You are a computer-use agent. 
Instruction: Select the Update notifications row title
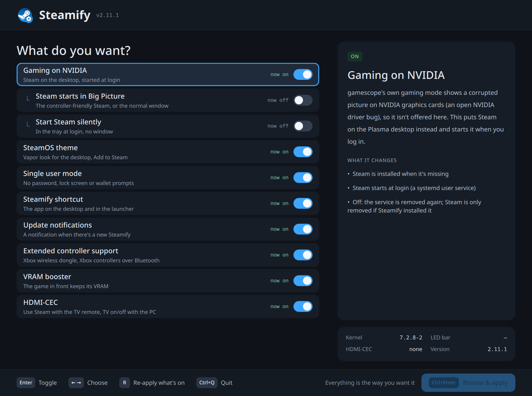[58, 225]
